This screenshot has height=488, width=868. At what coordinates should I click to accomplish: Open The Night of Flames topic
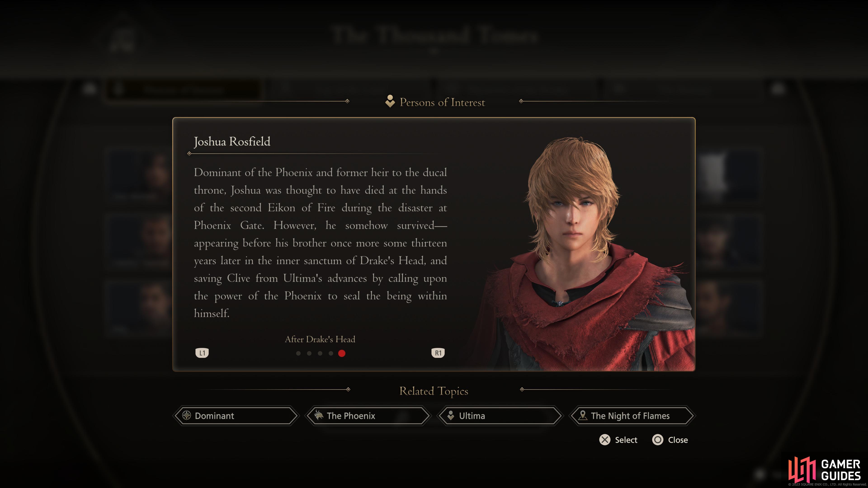point(632,416)
